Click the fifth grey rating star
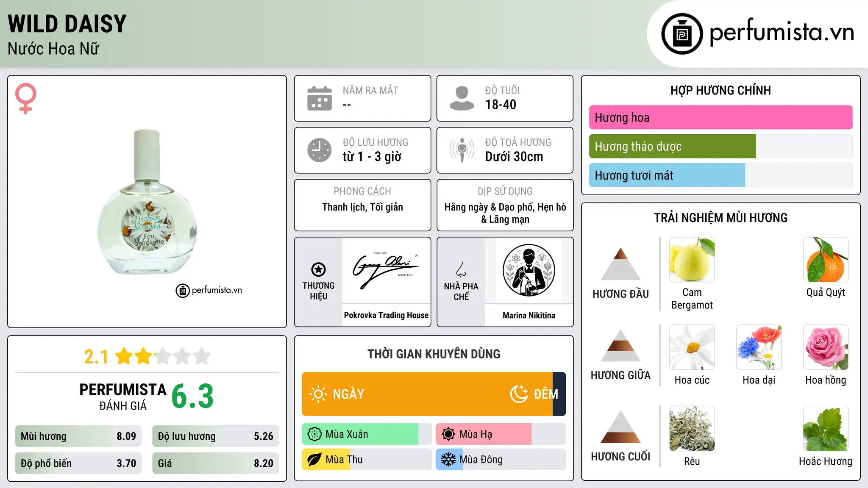The height and width of the screenshot is (488, 868). coord(202,356)
